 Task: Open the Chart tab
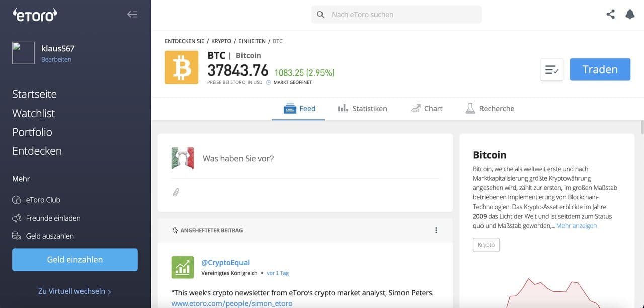point(427,109)
